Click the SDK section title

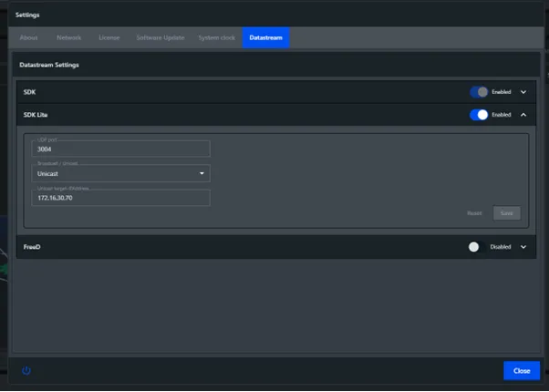[29, 92]
